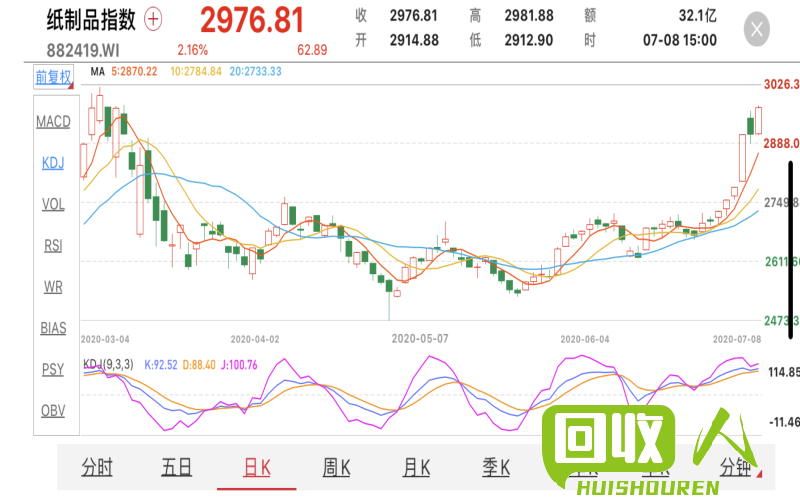This screenshot has width=800, height=500.
Task: Click the D:88.40 value
Action: 199,365
